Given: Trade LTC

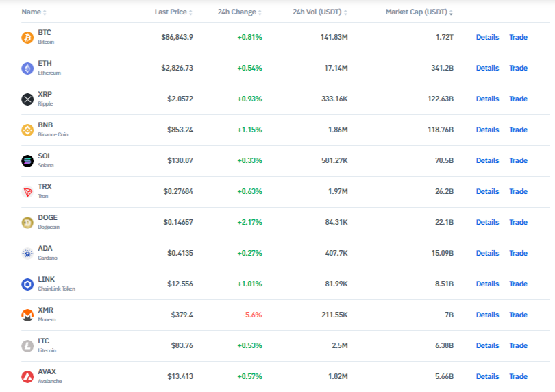Looking at the screenshot, I should (x=518, y=345).
